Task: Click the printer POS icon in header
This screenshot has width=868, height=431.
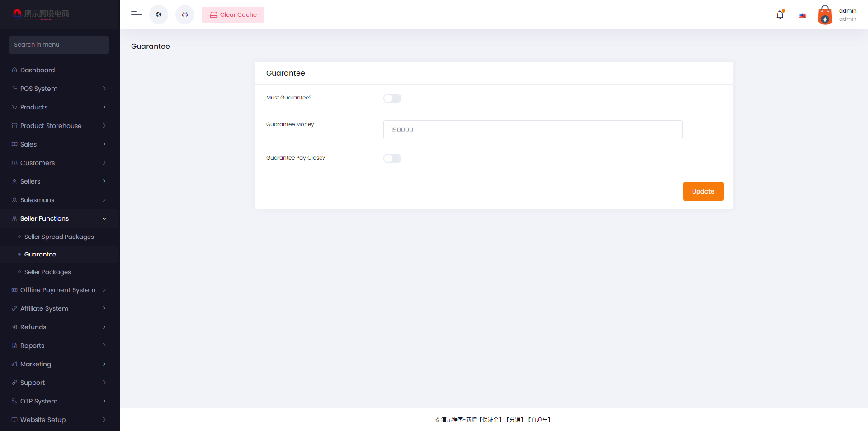Action: pyautogui.click(x=185, y=15)
